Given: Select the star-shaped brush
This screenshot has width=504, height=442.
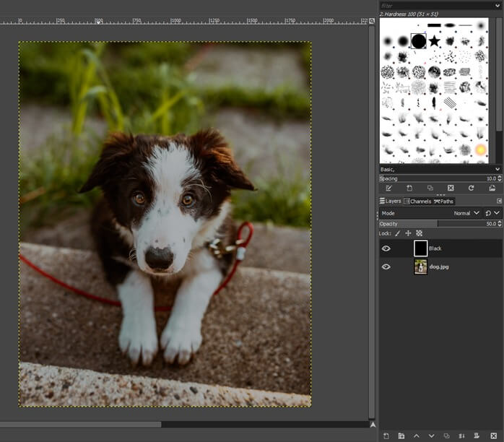Looking at the screenshot, I should 435,41.
